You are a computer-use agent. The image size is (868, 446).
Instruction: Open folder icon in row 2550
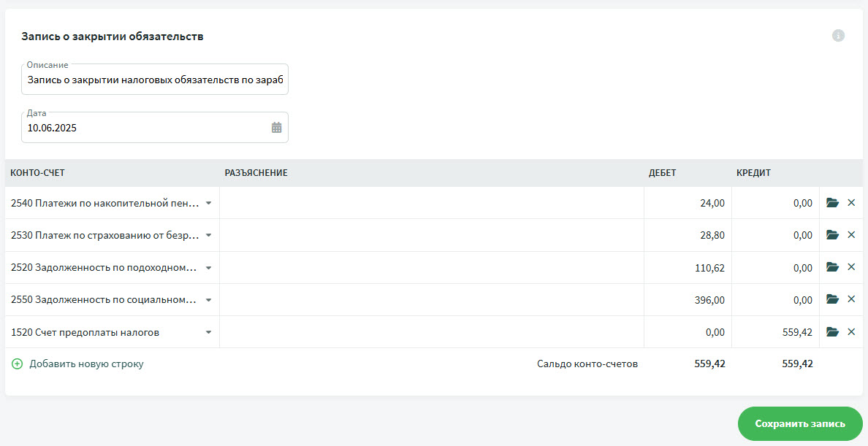pyautogui.click(x=832, y=299)
